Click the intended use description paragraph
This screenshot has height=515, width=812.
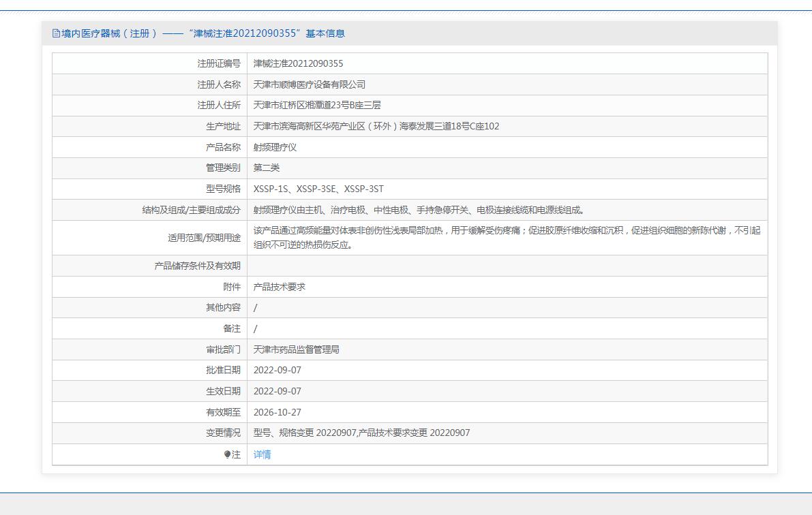[507, 238]
